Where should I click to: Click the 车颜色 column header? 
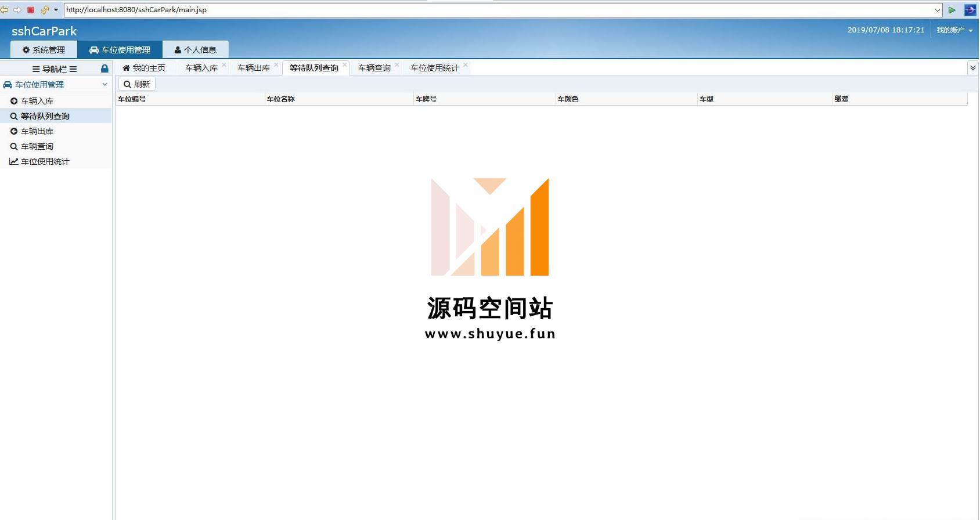(x=626, y=99)
